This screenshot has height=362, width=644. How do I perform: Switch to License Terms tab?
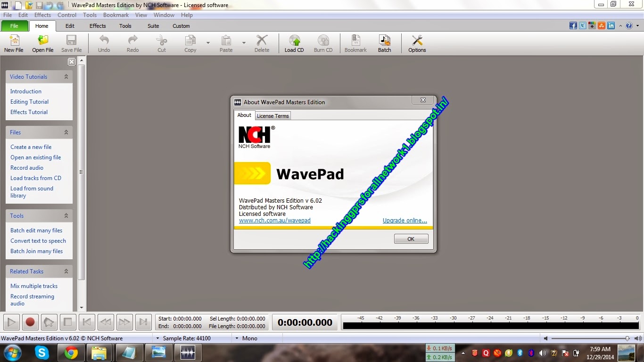[273, 116]
